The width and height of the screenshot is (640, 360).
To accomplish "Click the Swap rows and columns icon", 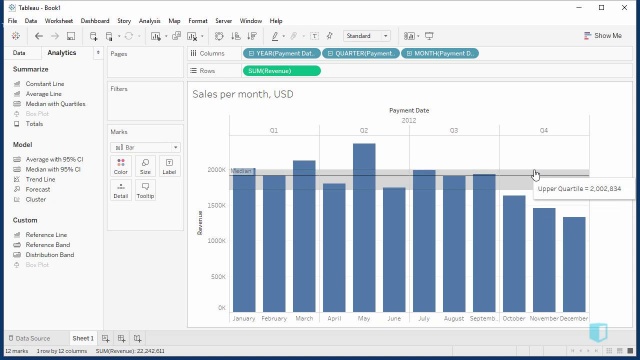I will point(219,36).
